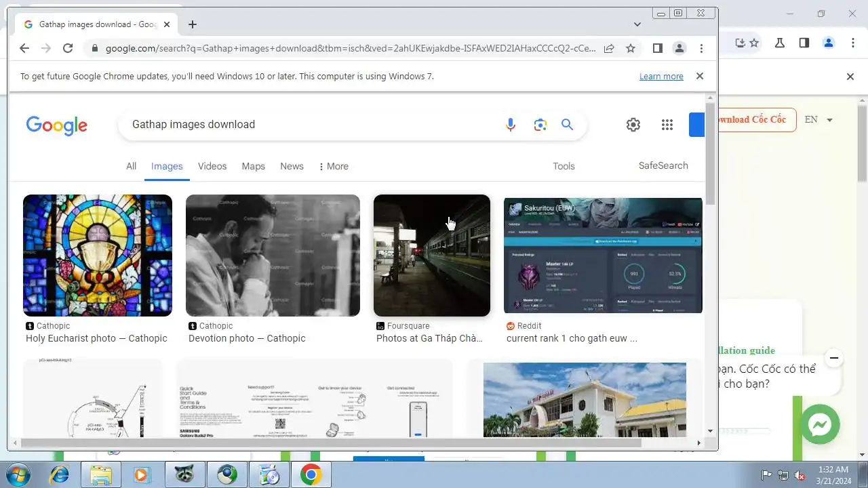868x488 pixels.
Task: Close the info bar in background window
Action: pos(850,77)
